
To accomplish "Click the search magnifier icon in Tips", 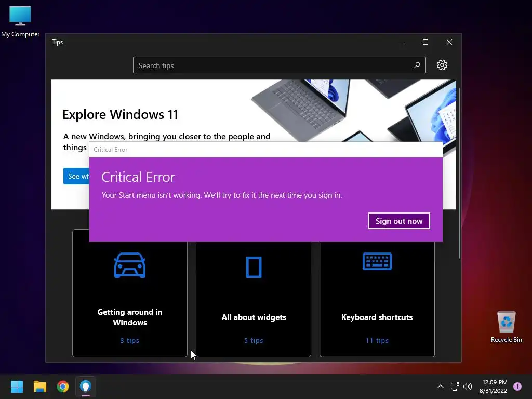I will coord(417,65).
